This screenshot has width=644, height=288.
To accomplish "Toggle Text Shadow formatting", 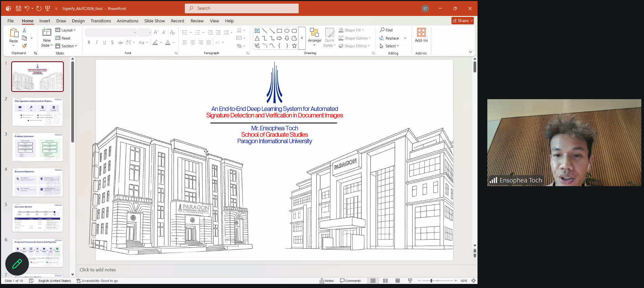I will [x=112, y=42].
